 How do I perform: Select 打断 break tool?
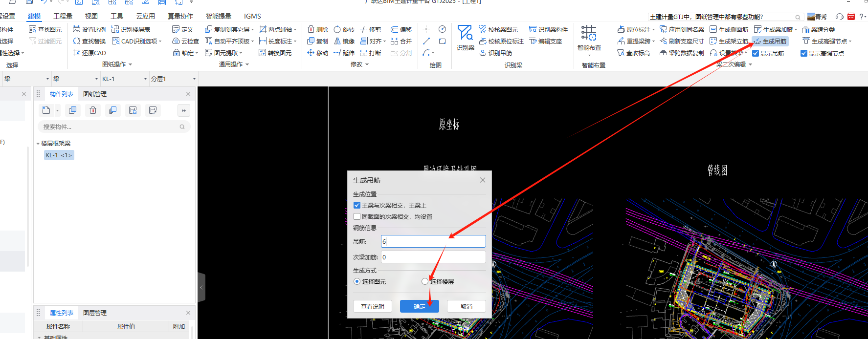click(x=370, y=53)
